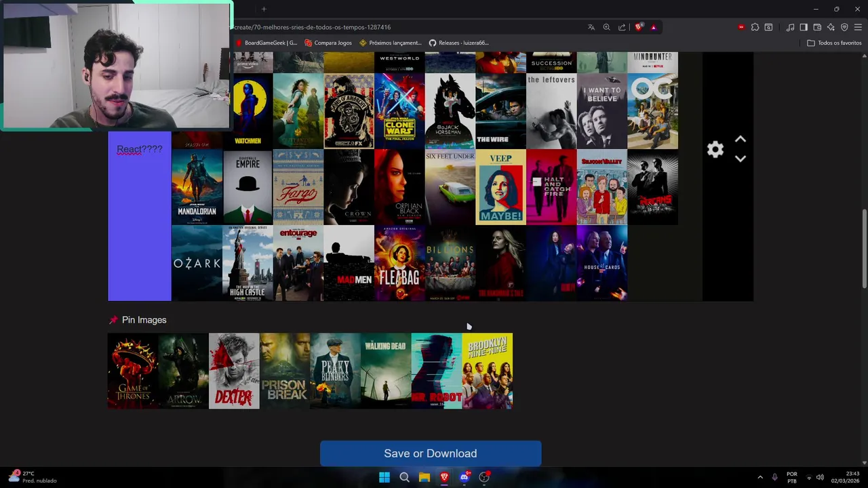Click the Halt and Catch Fire poster
The height and width of the screenshot is (488, 868).
tap(551, 187)
